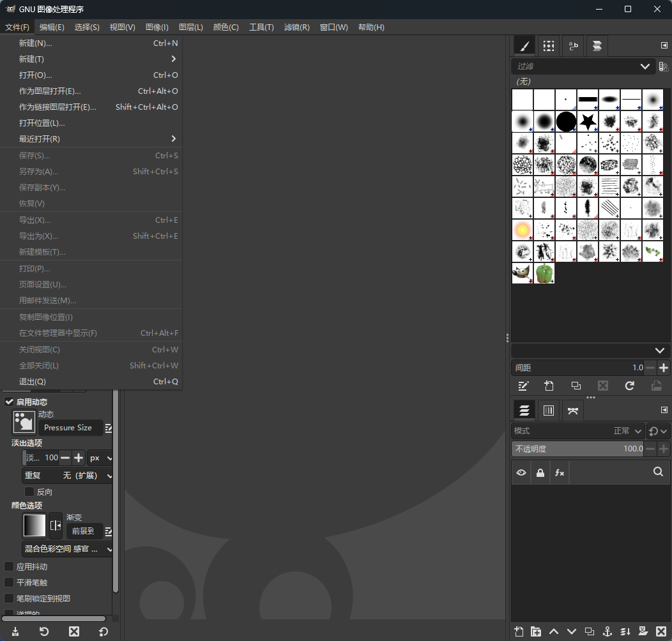The width and height of the screenshot is (672, 641).
Task: Choose 新建(N)... from File menu
Action: point(91,43)
